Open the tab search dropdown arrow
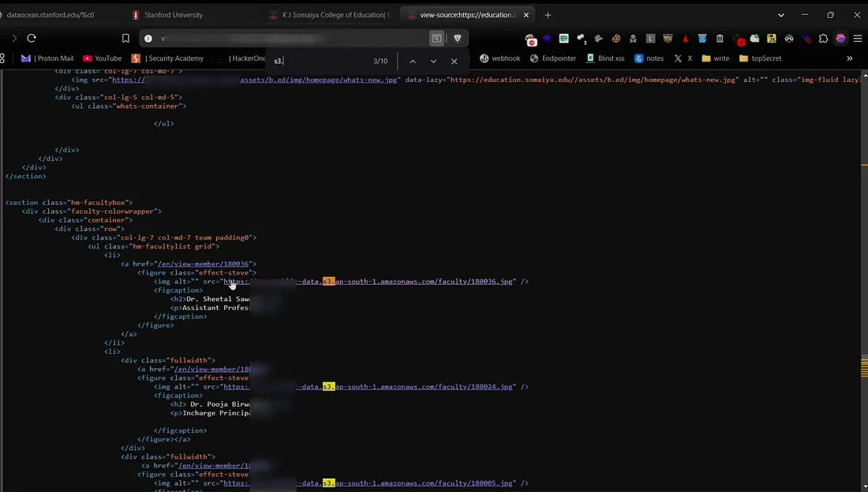This screenshot has height=492, width=868. [781, 15]
